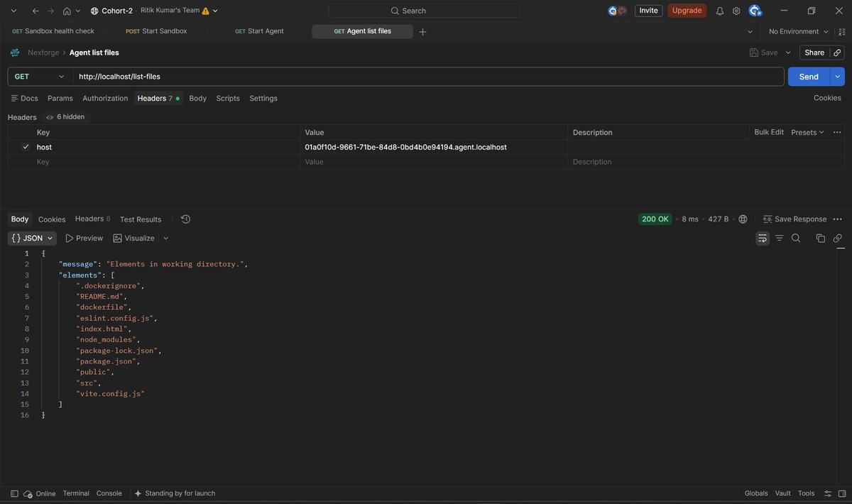Copy the request link via chain icon
This screenshot has height=504, width=852.
[x=837, y=53]
